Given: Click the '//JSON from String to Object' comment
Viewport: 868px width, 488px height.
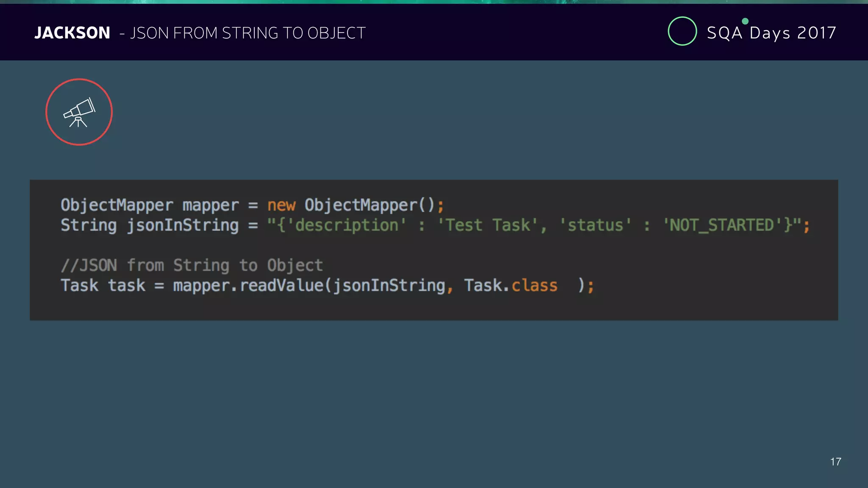Looking at the screenshot, I should pyautogui.click(x=192, y=266).
